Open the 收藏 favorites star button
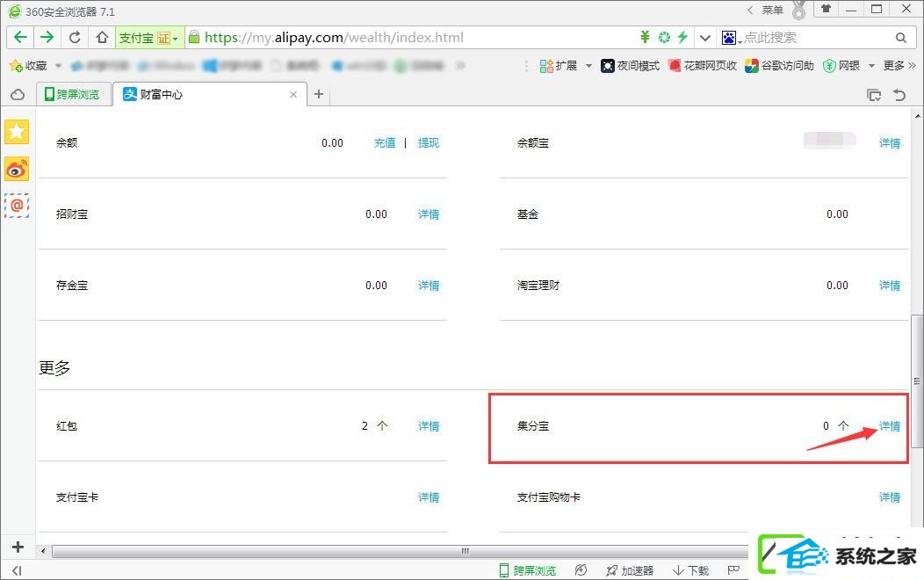This screenshot has height=580, width=924. [x=28, y=65]
